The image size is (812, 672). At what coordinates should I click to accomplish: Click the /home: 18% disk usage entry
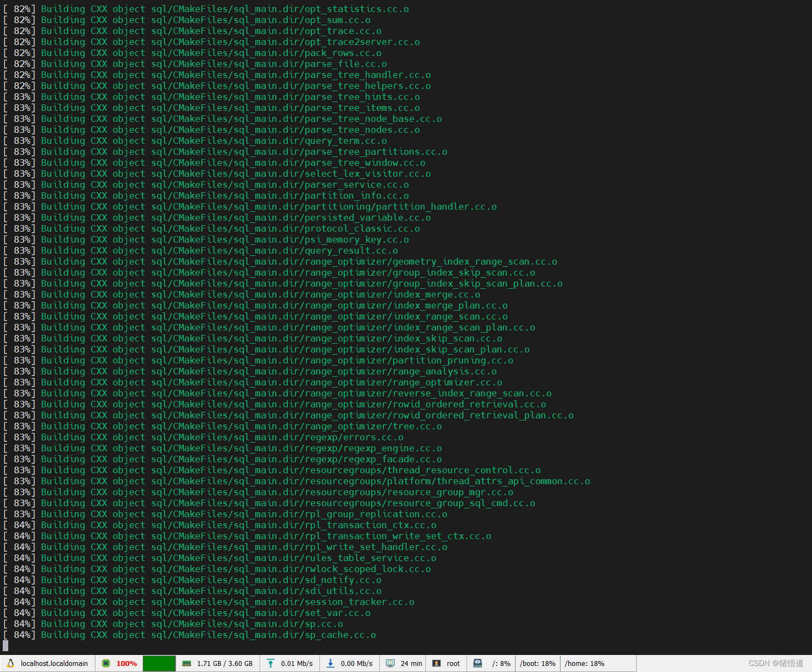pyautogui.click(x=585, y=663)
